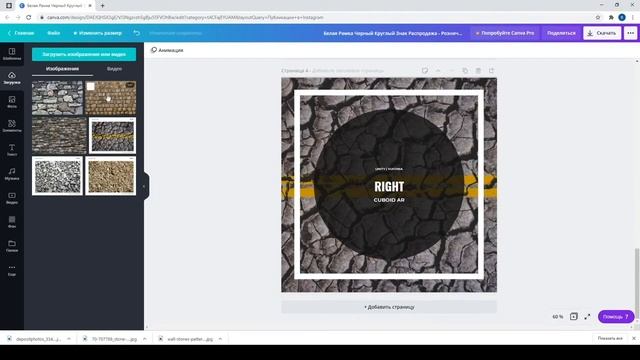640x360 pixels.
Task: Click the browser address bar
Action: (x=314, y=18)
